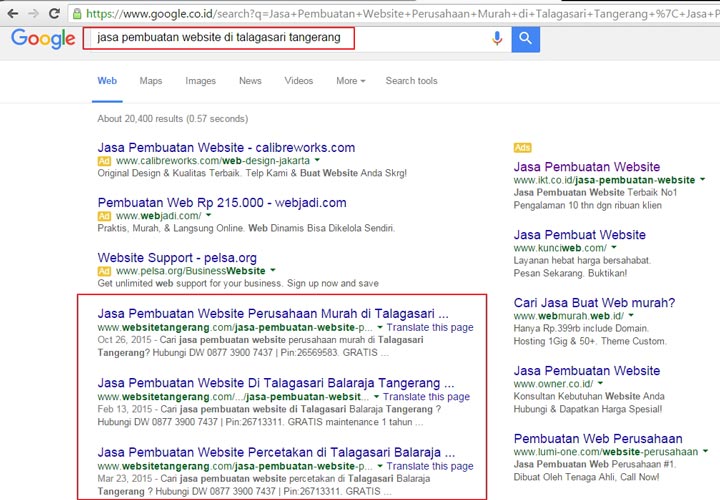Click the voice search microphone icon

(x=497, y=38)
